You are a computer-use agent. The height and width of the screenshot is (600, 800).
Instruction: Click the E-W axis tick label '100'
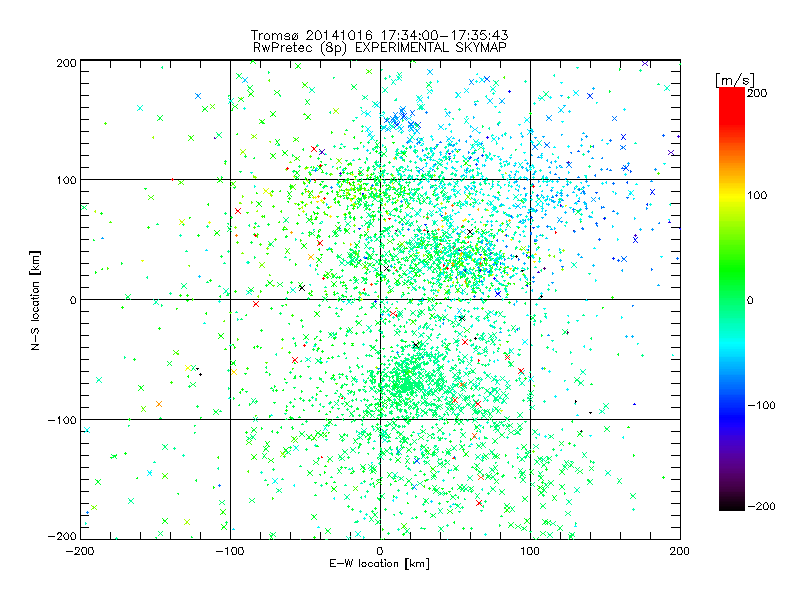[x=530, y=551]
